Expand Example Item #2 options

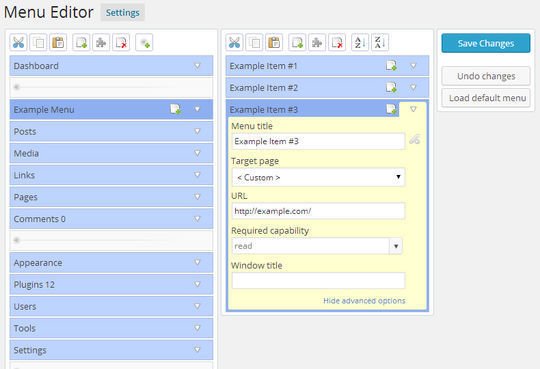point(413,88)
